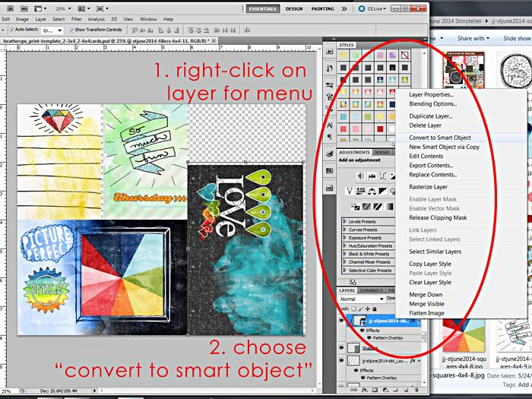Open the Normal blend mode dropdown
This screenshot has width=532, height=399.
coord(362,299)
